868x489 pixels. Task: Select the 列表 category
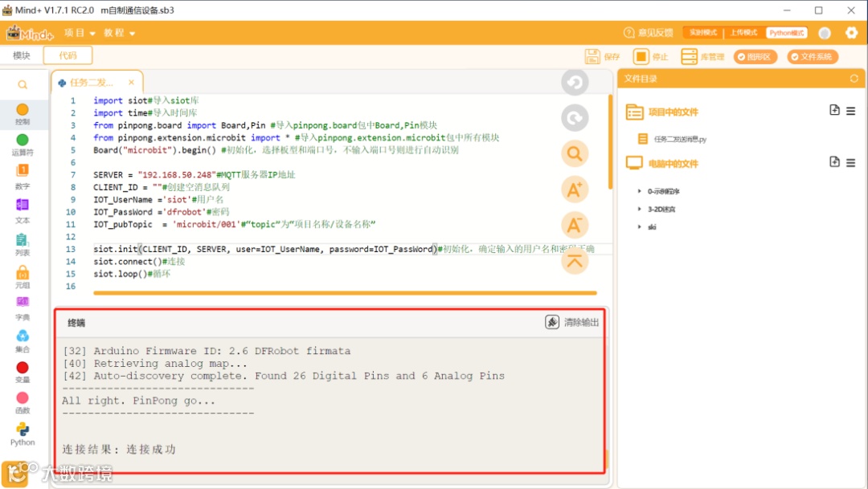pos(23,244)
